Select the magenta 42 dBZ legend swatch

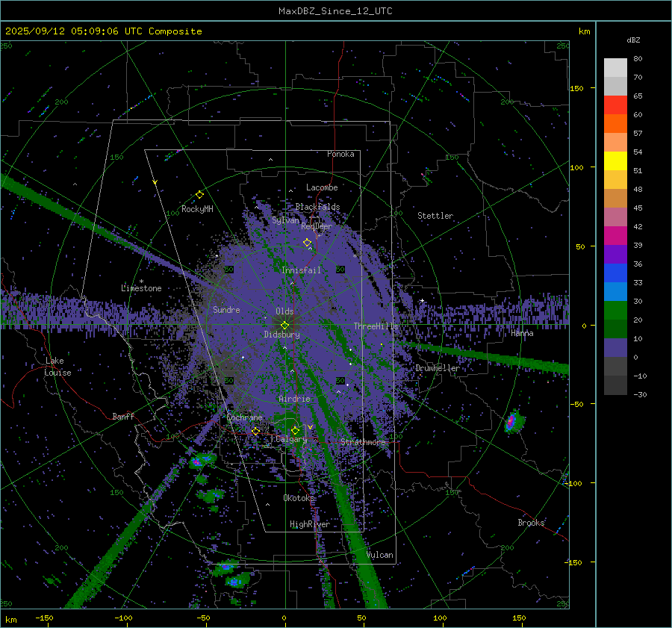click(x=615, y=235)
